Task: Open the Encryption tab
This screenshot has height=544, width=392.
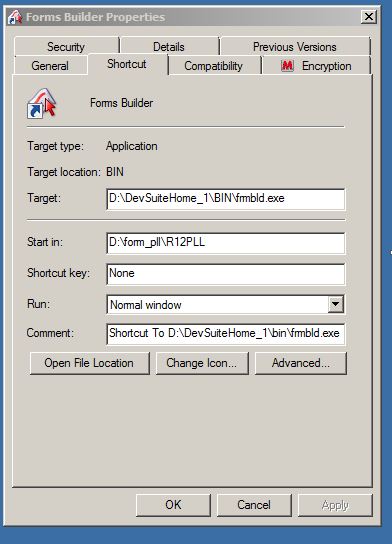Action: [x=316, y=66]
